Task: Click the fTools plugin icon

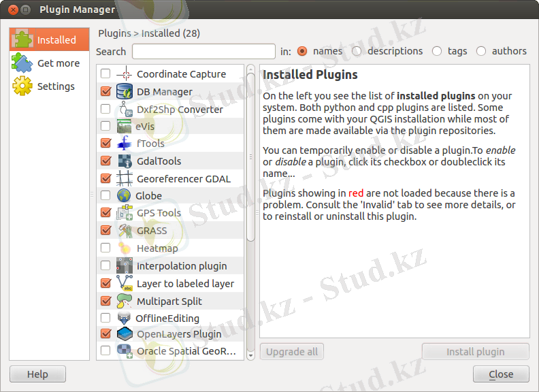Action: coord(124,143)
